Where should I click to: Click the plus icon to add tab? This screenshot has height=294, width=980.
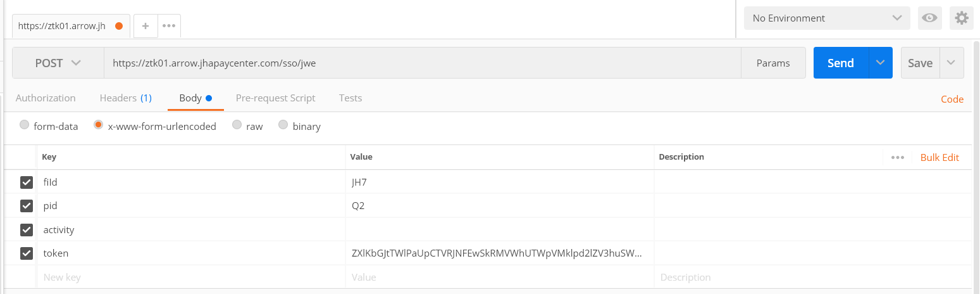click(146, 26)
